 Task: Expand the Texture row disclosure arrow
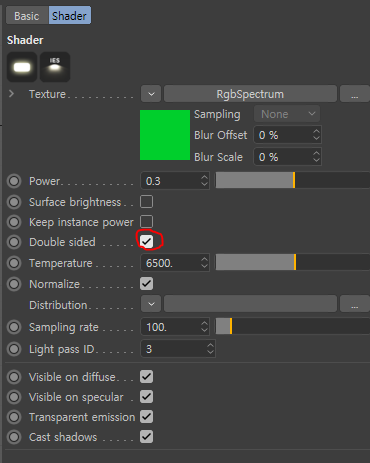coord(11,94)
